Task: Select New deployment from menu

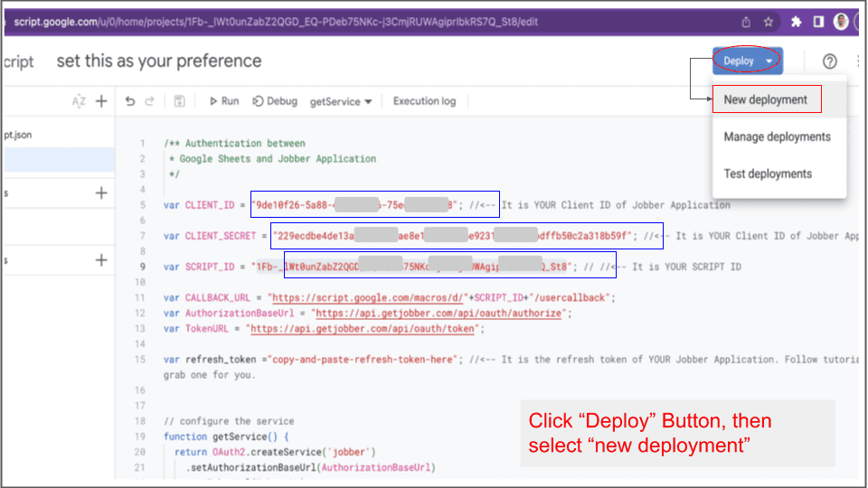Action: point(765,99)
